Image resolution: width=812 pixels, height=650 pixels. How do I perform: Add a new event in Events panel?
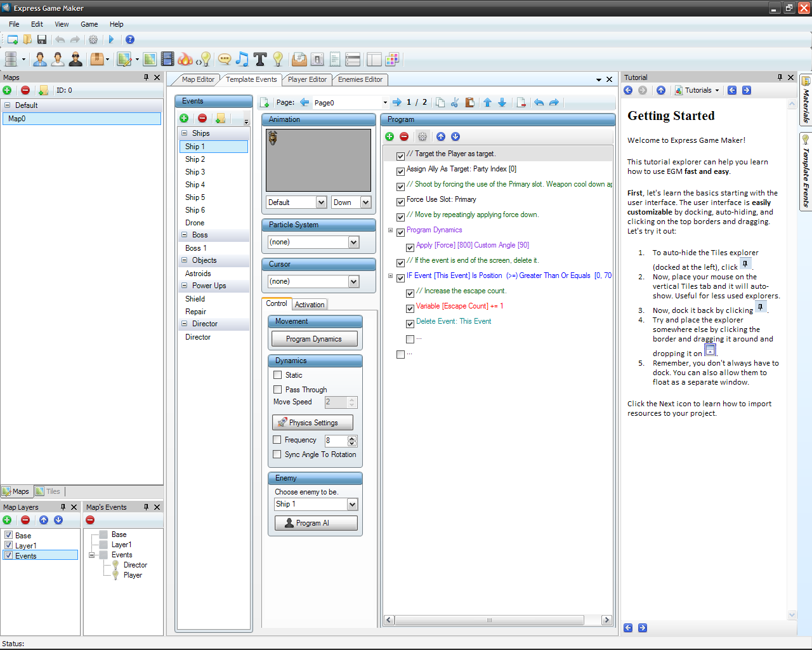[x=184, y=118]
